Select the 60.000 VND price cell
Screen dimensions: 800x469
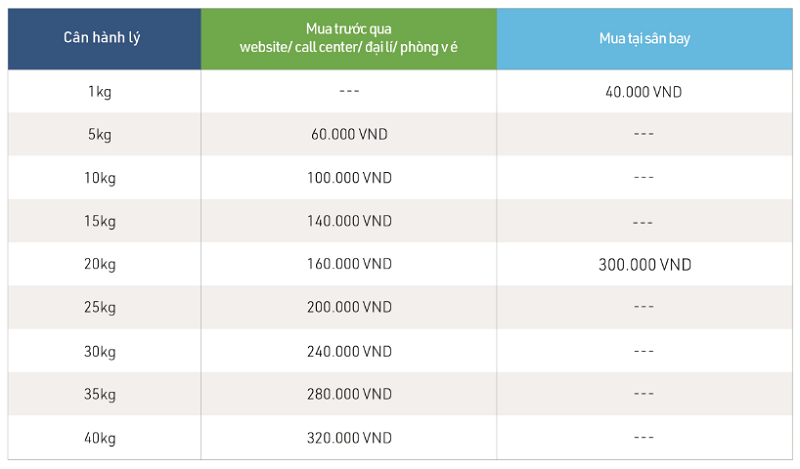pos(349,135)
